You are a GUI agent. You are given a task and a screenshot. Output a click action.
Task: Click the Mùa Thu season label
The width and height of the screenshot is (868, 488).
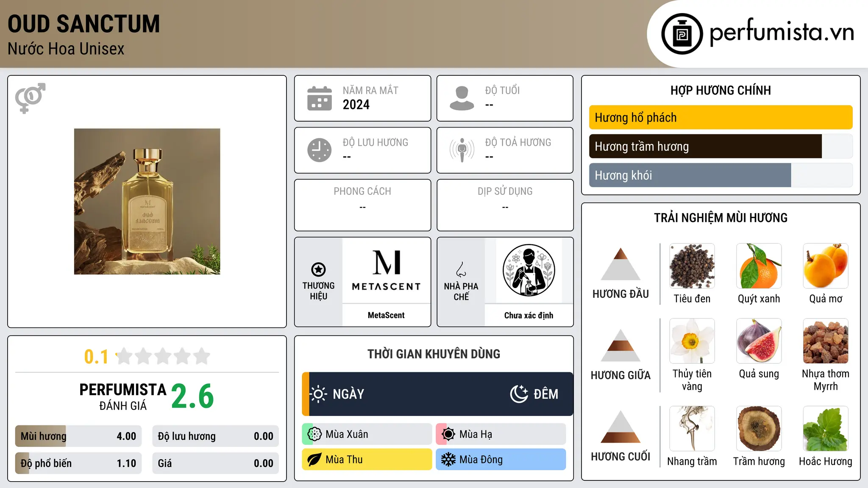[344, 460]
